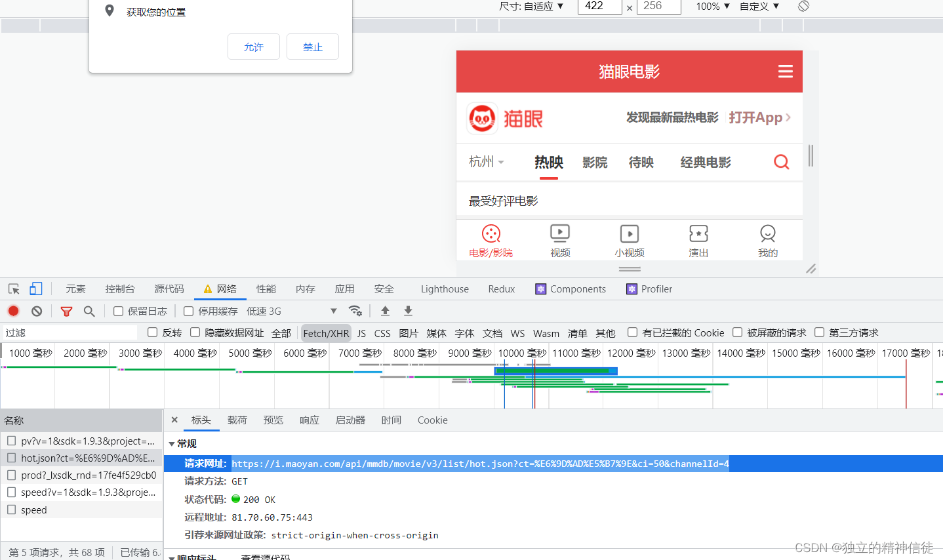The width and height of the screenshot is (943, 560).
Task: Click the blue selected timeline range
Action: (x=555, y=371)
